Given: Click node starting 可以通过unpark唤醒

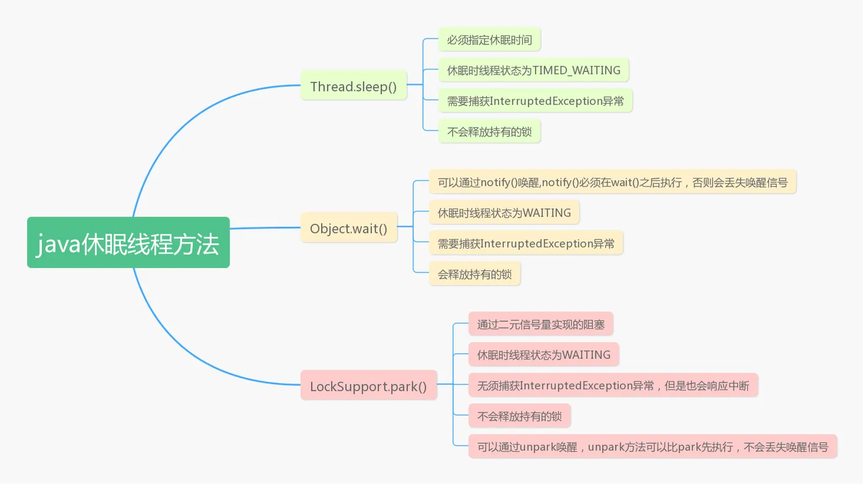Looking at the screenshot, I should point(653,446).
